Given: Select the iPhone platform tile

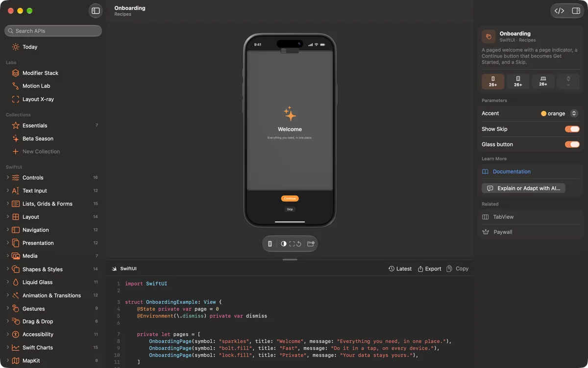Looking at the screenshot, I should tap(493, 81).
